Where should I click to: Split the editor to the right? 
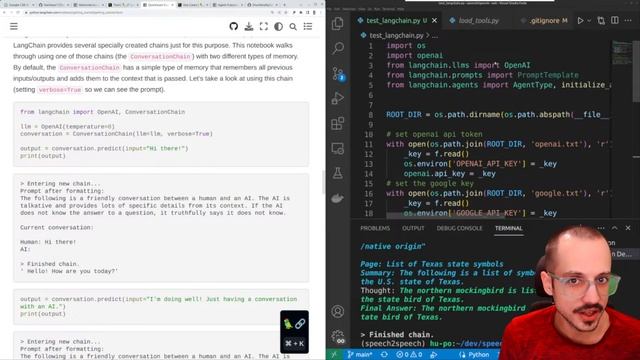pyautogui.click(x=615, y=20)
